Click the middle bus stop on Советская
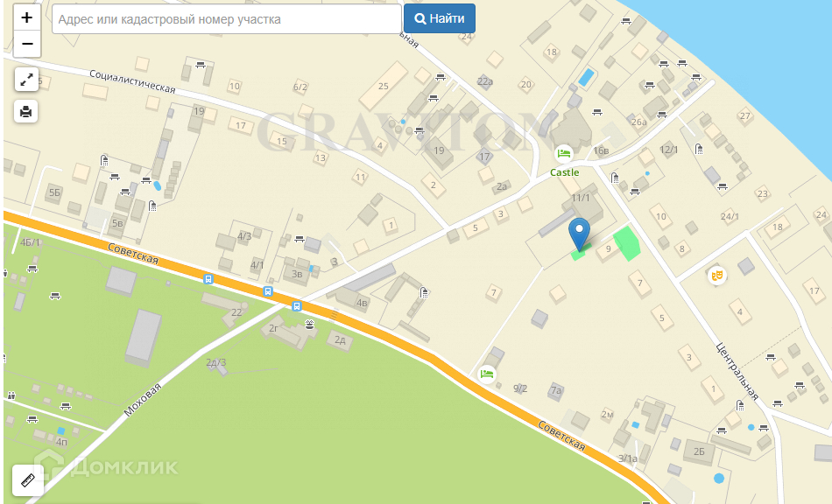Screen dimensions: 832x504 pyautogui.click(x=268, y=291)
